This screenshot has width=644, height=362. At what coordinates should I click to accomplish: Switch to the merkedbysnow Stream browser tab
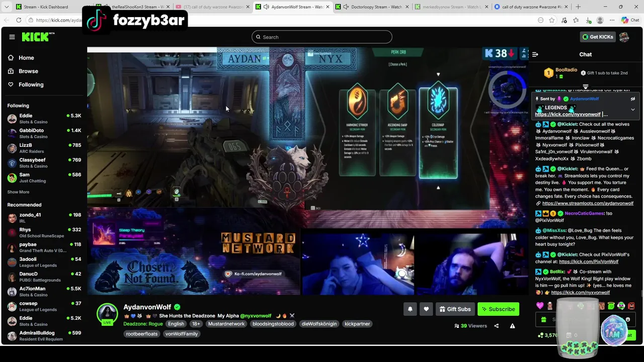(451, 7)
